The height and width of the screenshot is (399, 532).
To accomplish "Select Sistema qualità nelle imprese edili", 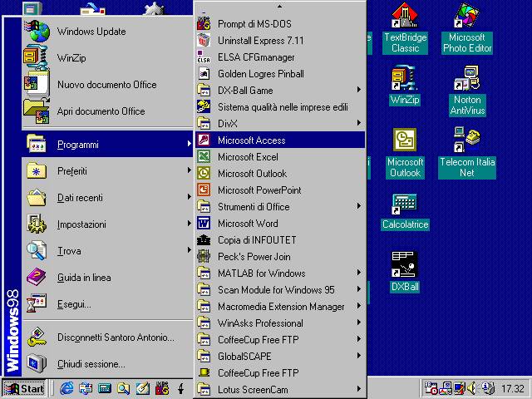I will (x=280, y=107).
